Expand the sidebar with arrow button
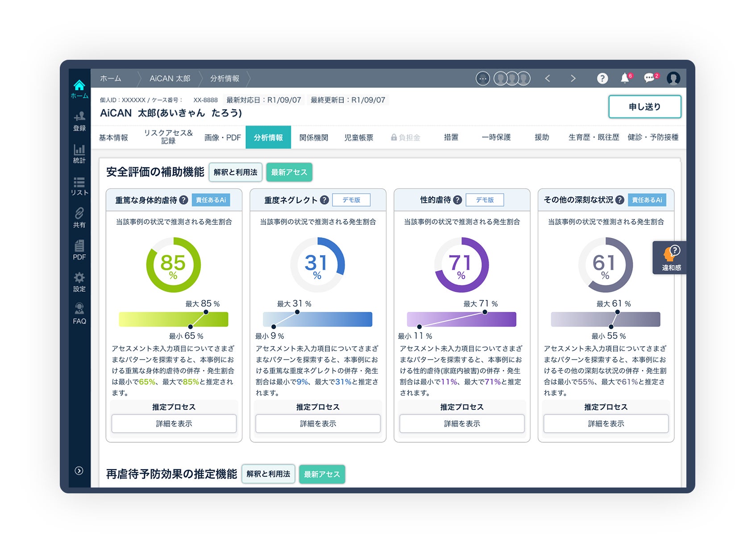 [79, 471]
